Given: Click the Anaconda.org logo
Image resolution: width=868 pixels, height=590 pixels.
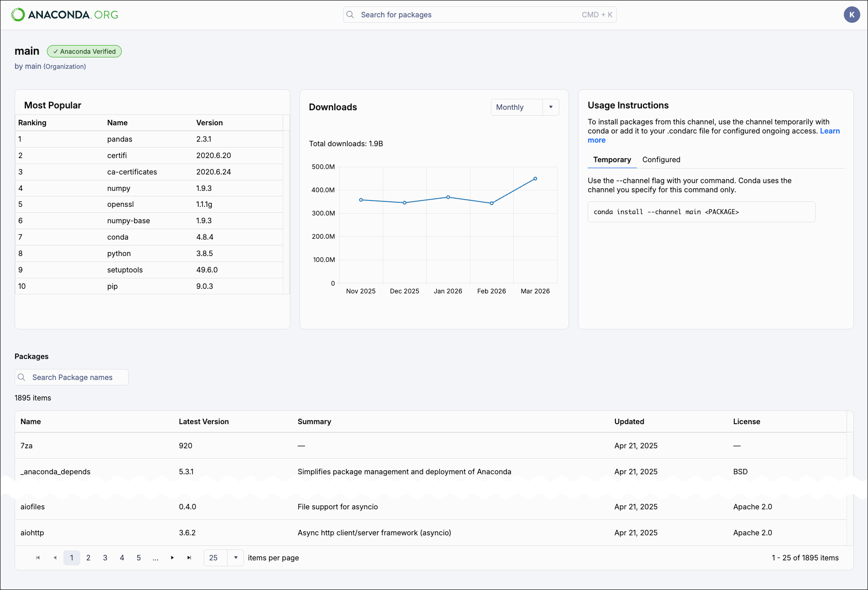Looking at the screenshot, I should pyautogui.click(x=65, y=15).
